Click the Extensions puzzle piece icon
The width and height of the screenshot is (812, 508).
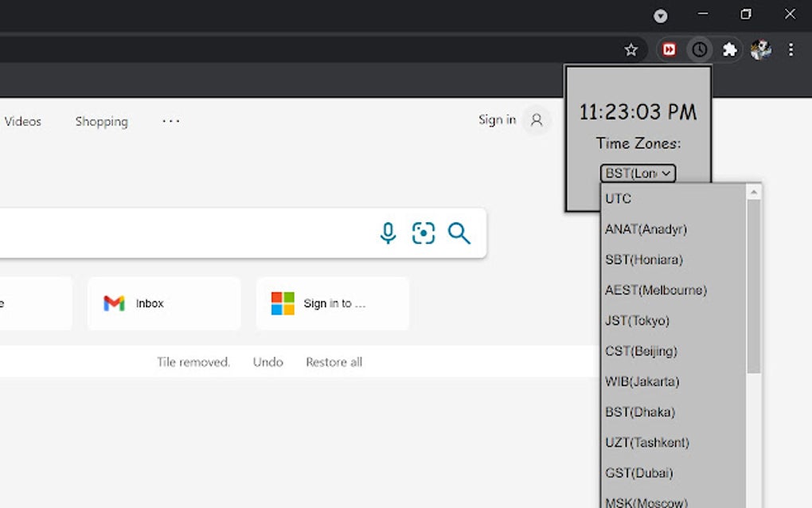pyautogui.click(x=730, y=49)
